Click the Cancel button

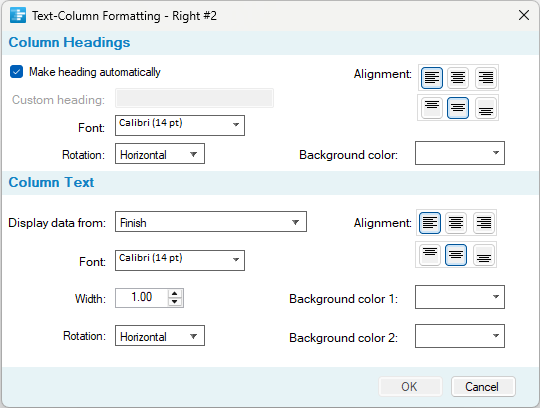coord(483,387)
